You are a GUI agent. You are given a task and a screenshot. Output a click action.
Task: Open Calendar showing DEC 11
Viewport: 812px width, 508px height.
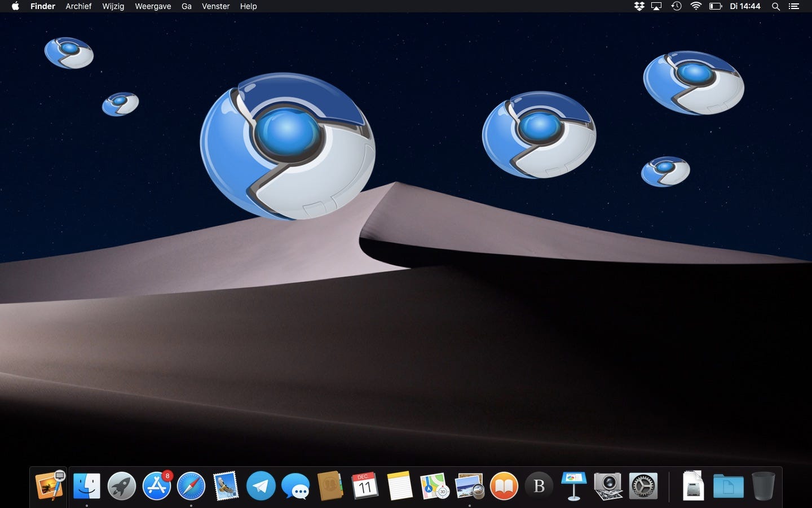coord(365,486)
